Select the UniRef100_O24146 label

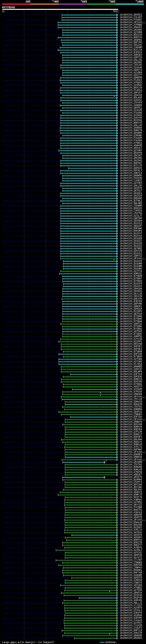point(131,67)
